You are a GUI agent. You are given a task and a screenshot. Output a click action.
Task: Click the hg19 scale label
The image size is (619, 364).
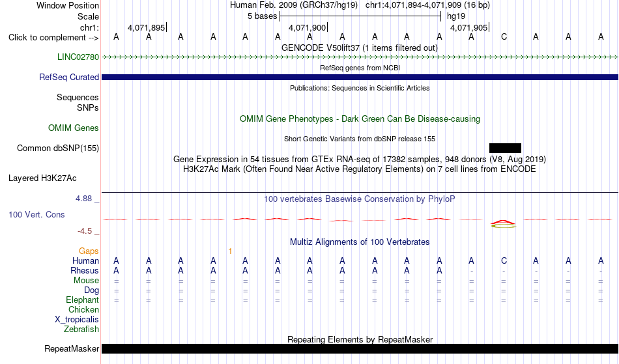point(456,16)
